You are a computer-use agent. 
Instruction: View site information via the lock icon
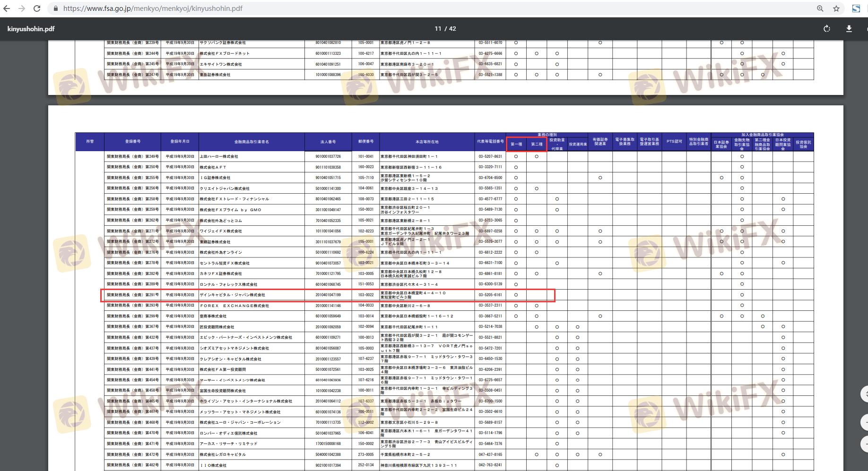point(56,9)
